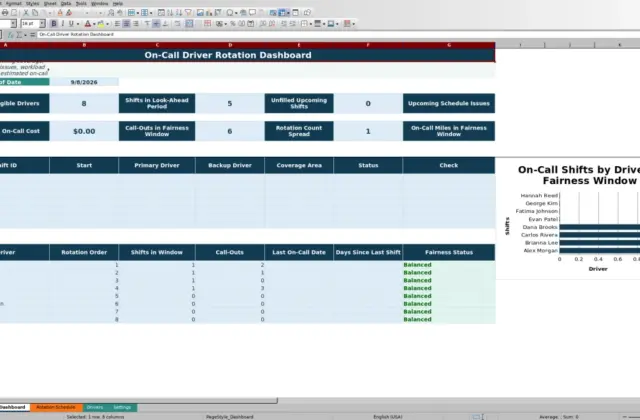Open the font color dropdown arrow
This screenshot has width=640, height=420.
point(94,24)
